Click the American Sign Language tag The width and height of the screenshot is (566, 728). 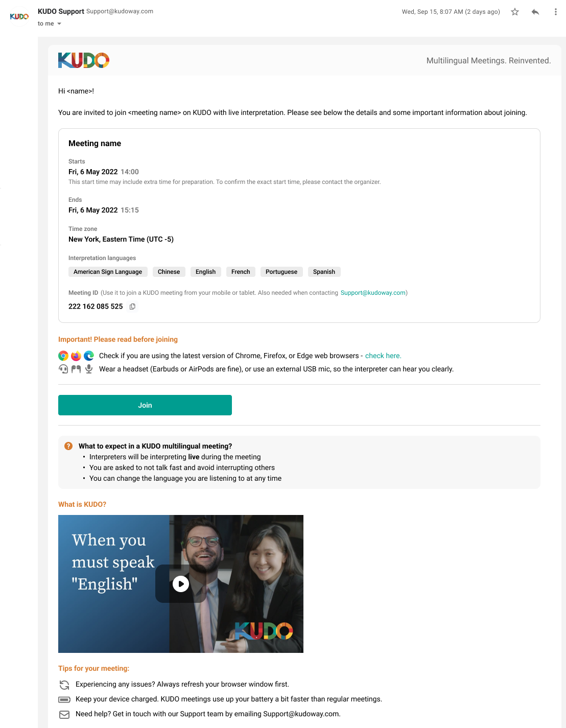pos(108,272)
